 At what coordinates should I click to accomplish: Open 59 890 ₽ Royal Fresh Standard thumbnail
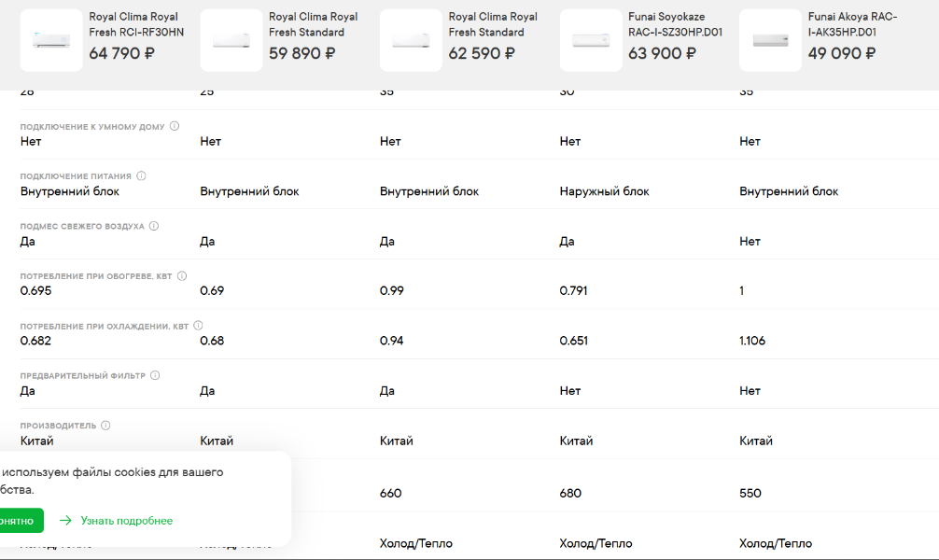[231, 40]
